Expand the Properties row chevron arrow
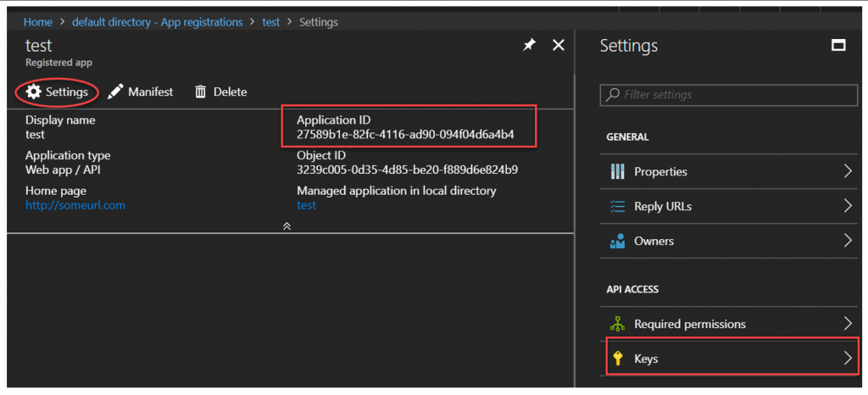Screen dimensions: 868x395 pos(848,171)
